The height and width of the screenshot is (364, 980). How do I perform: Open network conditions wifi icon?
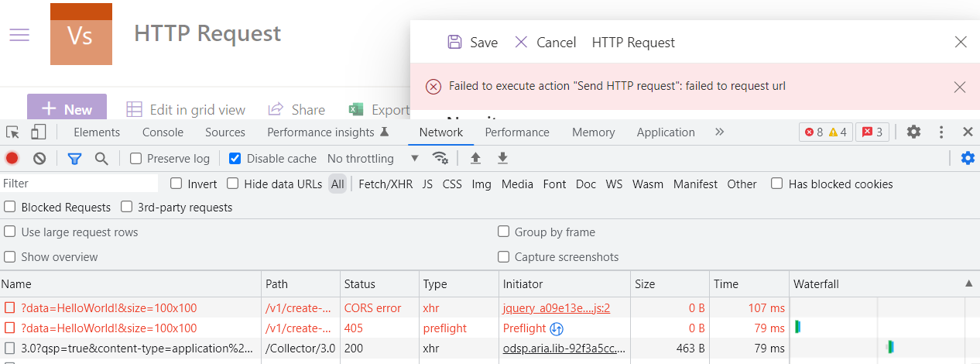pyautogui.click(x=440, y=159)
